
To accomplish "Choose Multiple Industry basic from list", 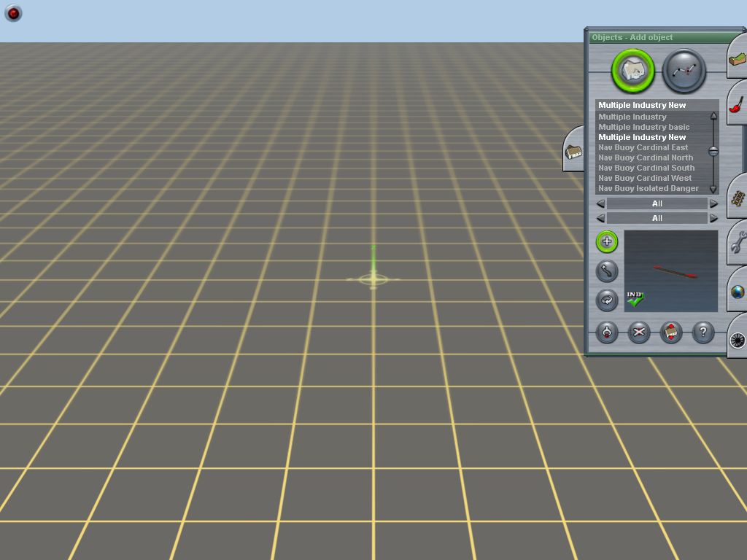I will [643, 127].
